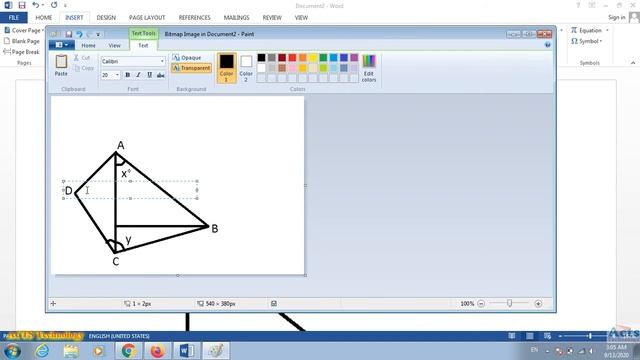Insert Blank Page in Word
Image resolution: width=640 pixels, height=360 pixels.
click(x=22, y=41)
